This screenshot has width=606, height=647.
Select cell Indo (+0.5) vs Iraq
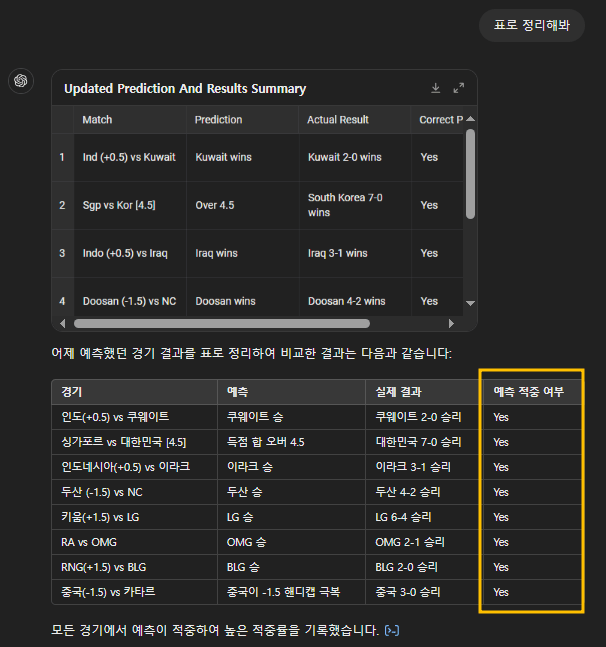pos(130,253)
